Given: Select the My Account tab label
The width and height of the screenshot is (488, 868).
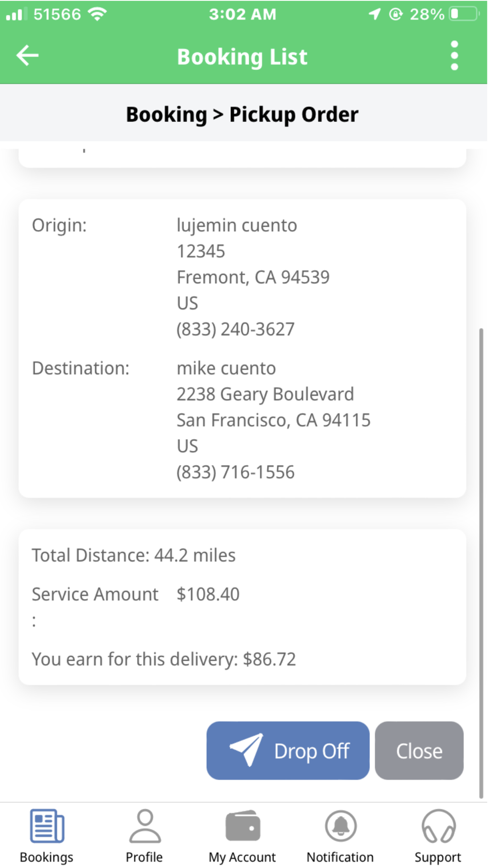Looking at the screenshot, I should coord(242,857).
